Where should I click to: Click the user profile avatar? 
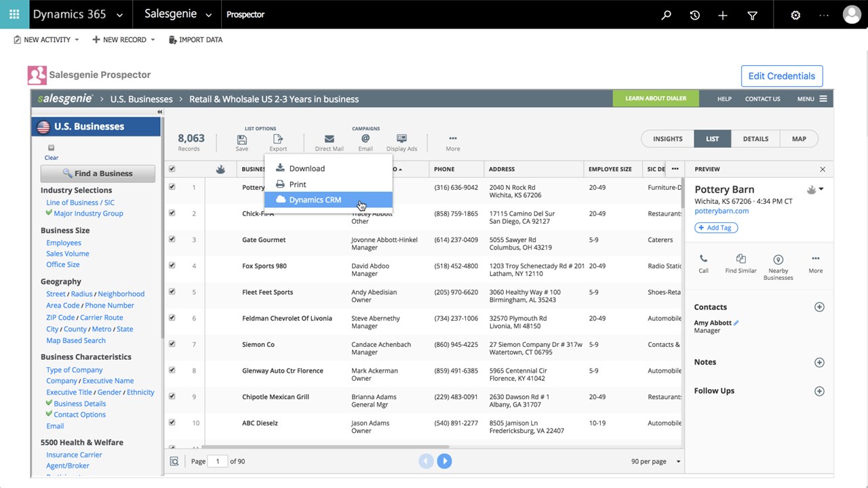pyautogui.click(x=852, y=14)
